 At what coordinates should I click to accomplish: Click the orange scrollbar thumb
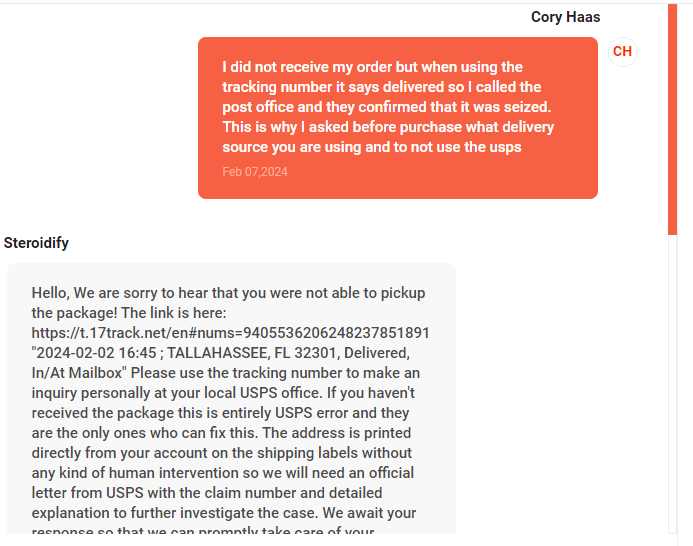pyautogui.click(x=672, y=118)
